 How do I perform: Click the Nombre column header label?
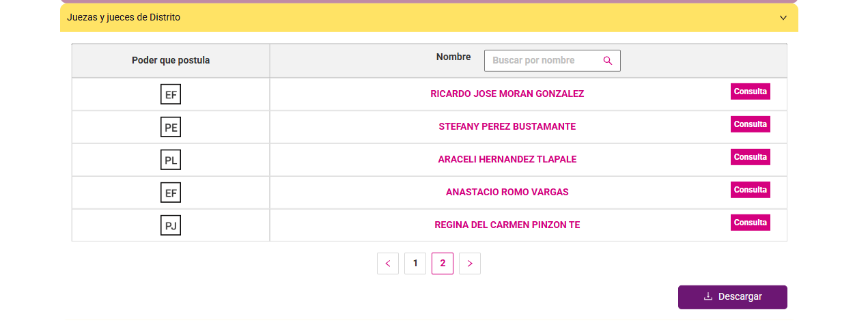coord(453,57)
